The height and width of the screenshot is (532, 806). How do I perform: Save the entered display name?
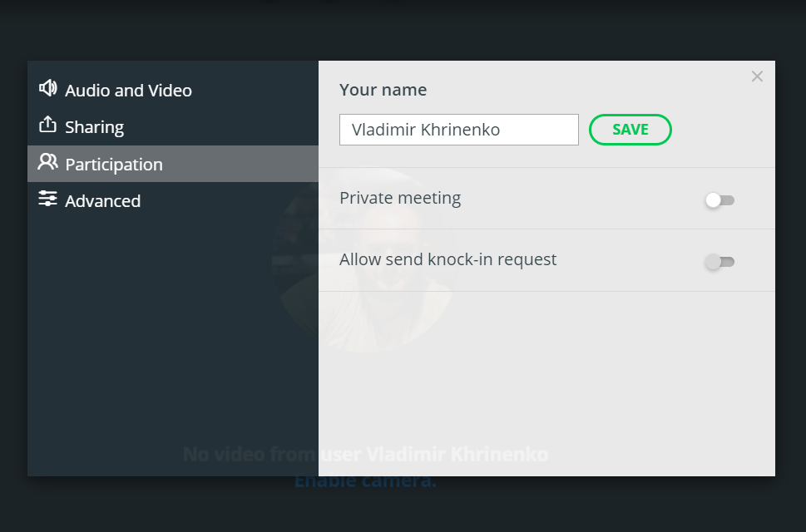pos(630,130)
